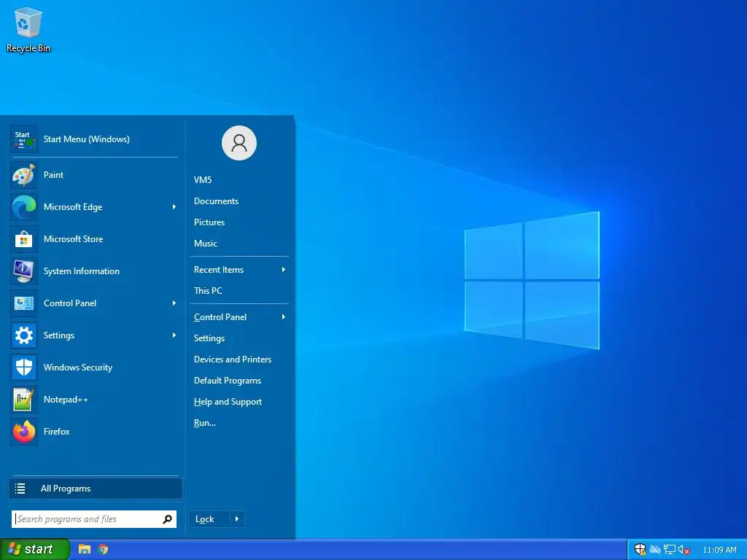Expand left-column Control Panel submenu arrow
Screen dimensions: 747x560
tap(174, 303)
